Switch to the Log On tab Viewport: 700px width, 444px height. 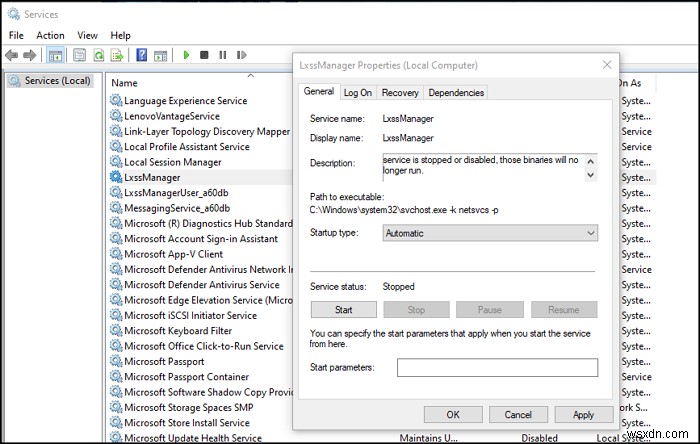[x=358, y=93]
